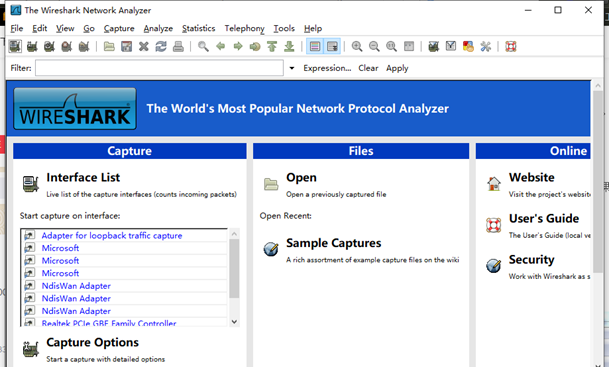
Task: Close capture file X toolbar icon
Action: 144,47
